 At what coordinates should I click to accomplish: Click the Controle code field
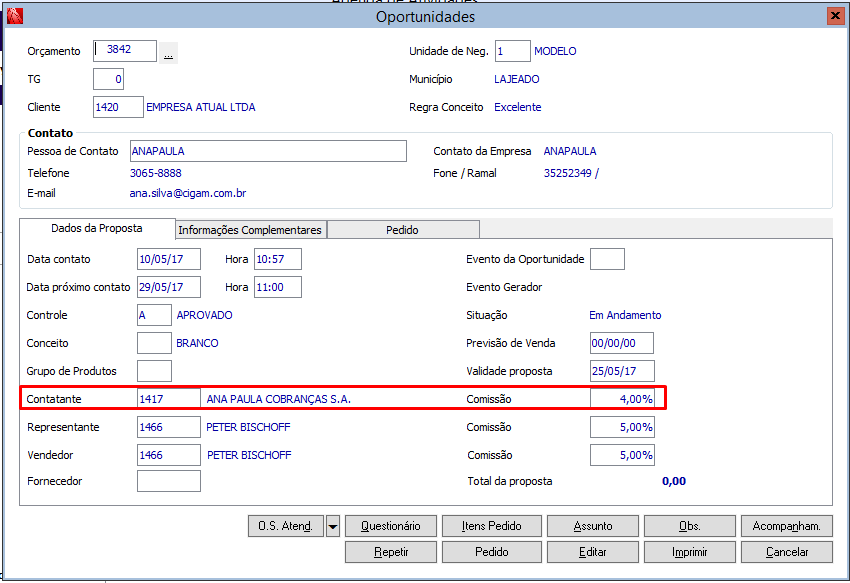[x=154, y=315]
